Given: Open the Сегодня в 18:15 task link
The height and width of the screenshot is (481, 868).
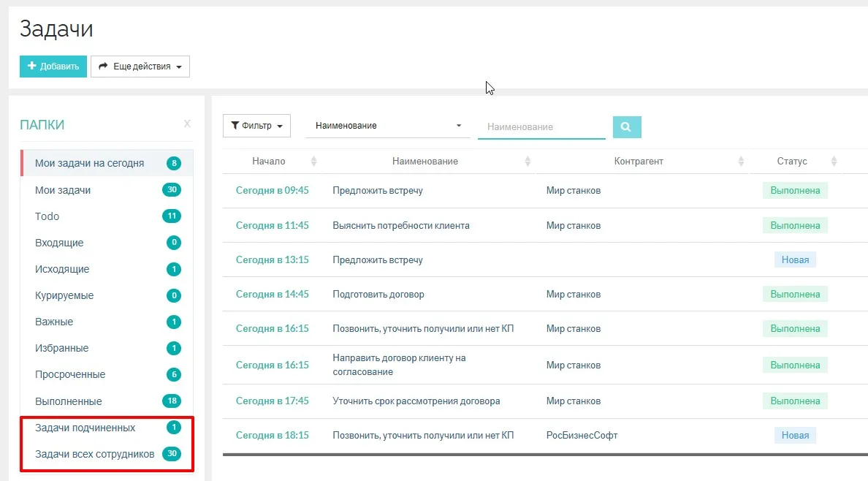Looking at the screenshot, I should tap(272, 436).
